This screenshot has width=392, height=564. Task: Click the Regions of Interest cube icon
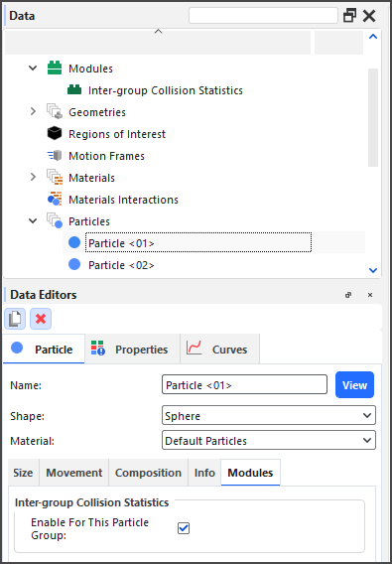[55, 134]
